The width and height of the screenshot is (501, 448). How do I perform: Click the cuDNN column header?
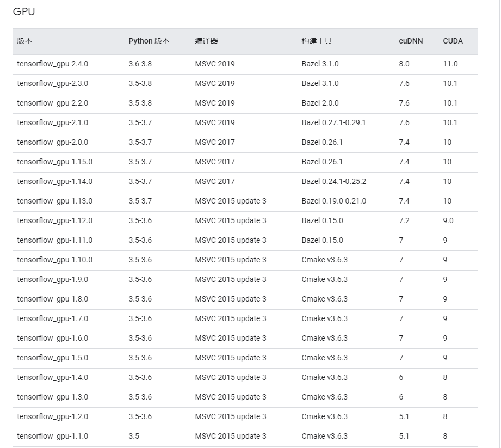coord(411,41)
